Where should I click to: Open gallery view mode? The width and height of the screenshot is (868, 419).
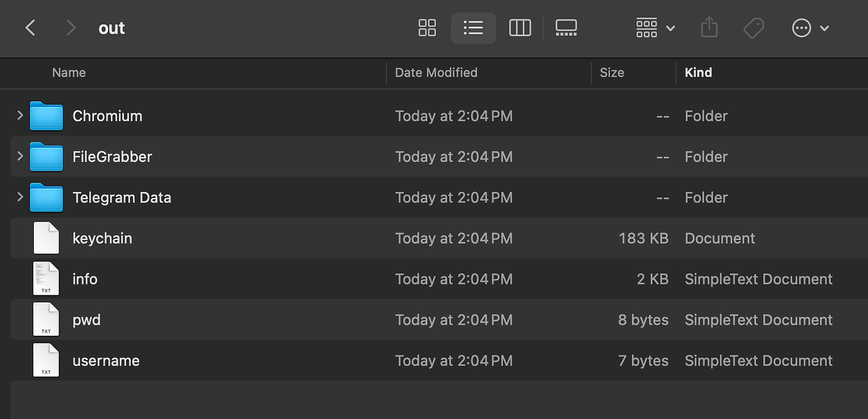(565, 28)
